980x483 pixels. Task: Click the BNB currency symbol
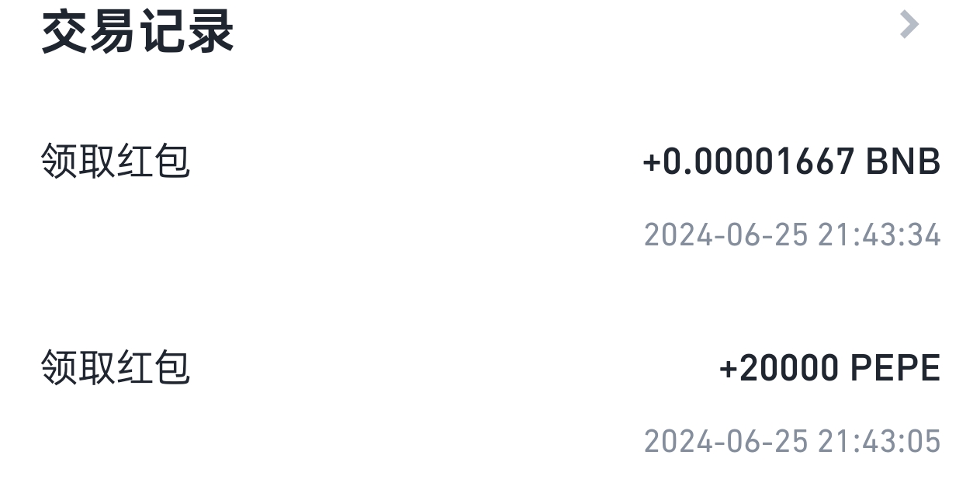902,162
